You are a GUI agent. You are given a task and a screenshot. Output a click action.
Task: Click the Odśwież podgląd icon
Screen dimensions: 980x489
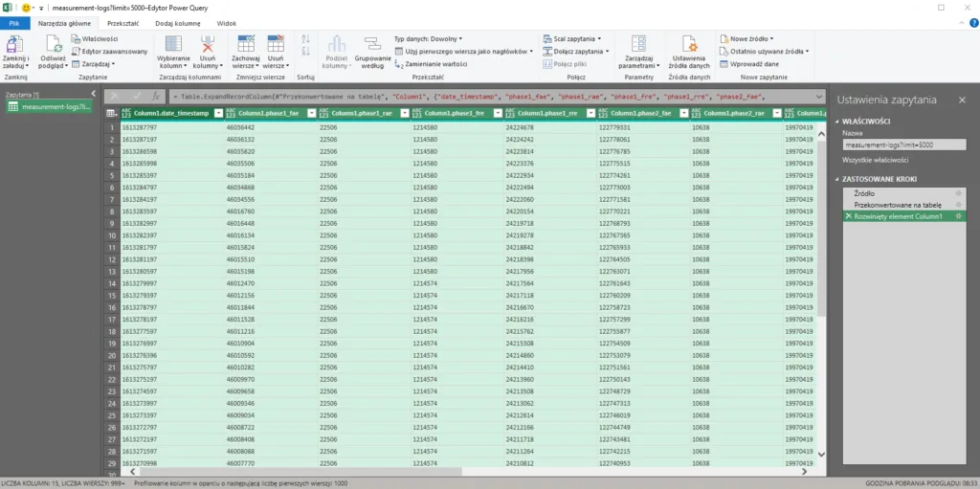(54, 44)
